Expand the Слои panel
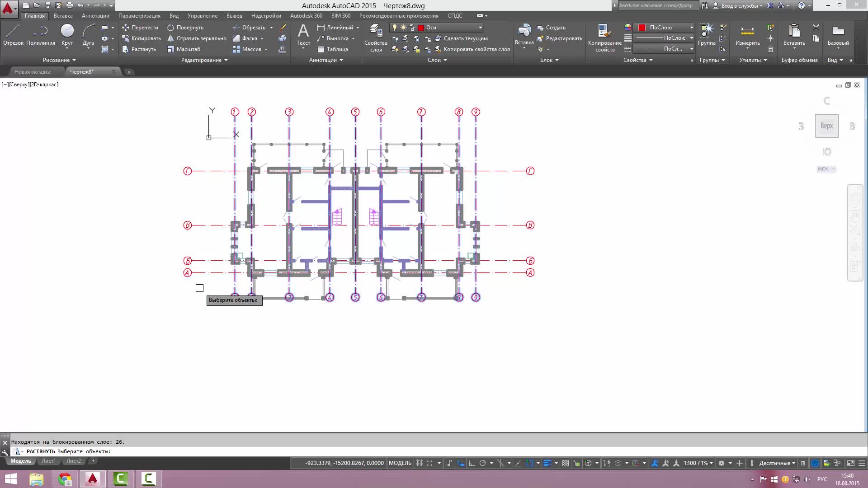Viewport: 868px width, 488px height. click(x=437, y=60)
